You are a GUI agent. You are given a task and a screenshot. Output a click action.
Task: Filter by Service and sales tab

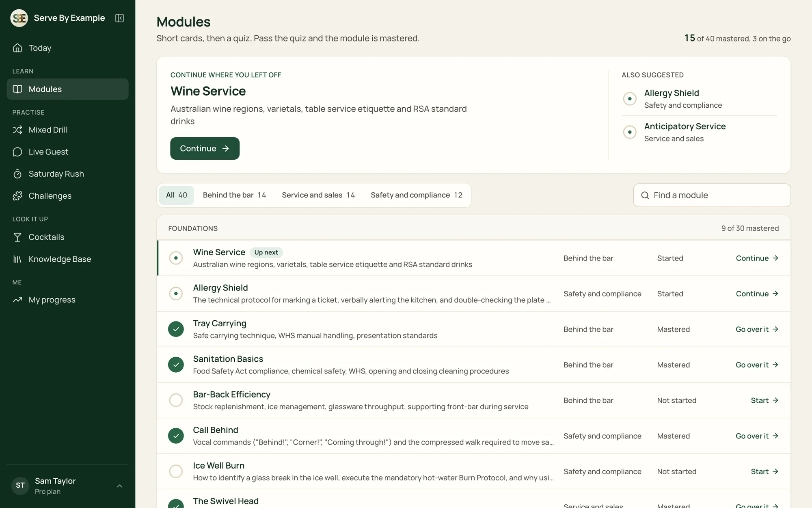click(x=318, y=195)
